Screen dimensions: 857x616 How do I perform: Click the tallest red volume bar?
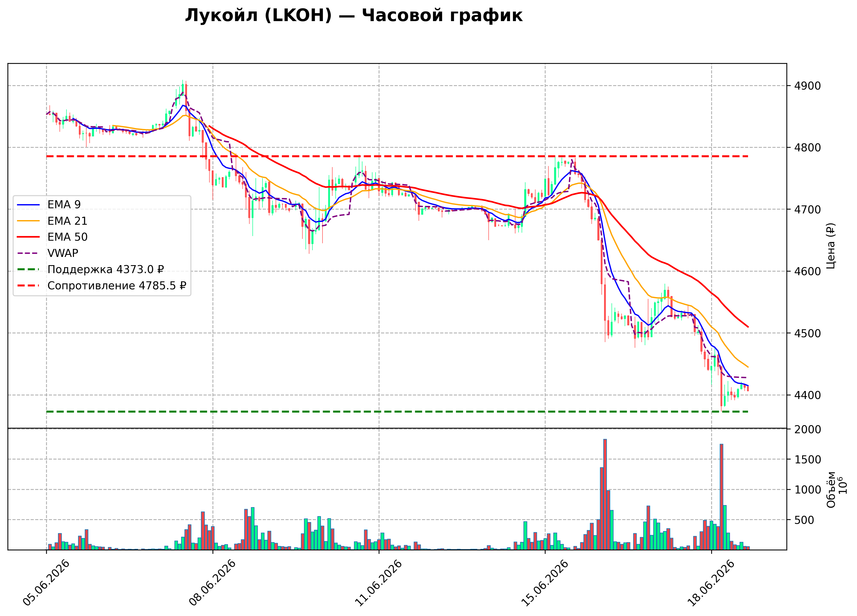click(x=605, y=494)
